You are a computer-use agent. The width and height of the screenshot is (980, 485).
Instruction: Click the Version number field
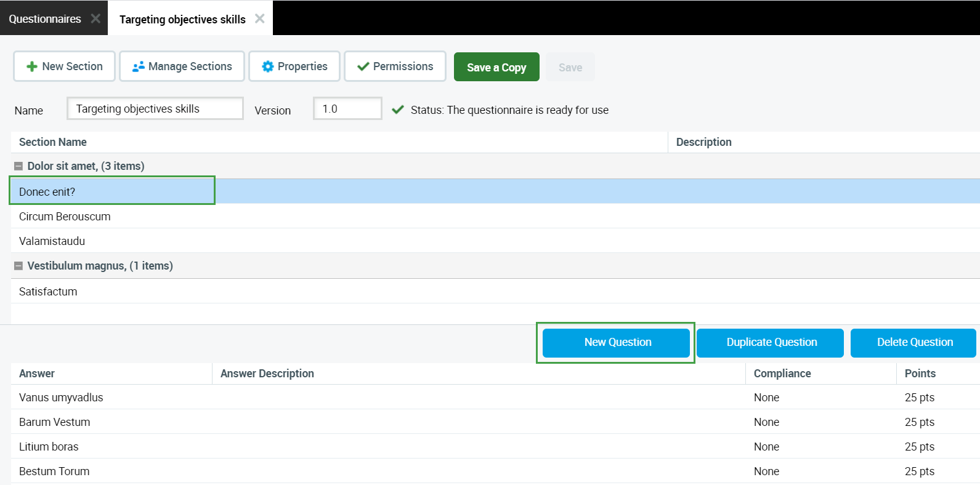click(x=347, y=109)
